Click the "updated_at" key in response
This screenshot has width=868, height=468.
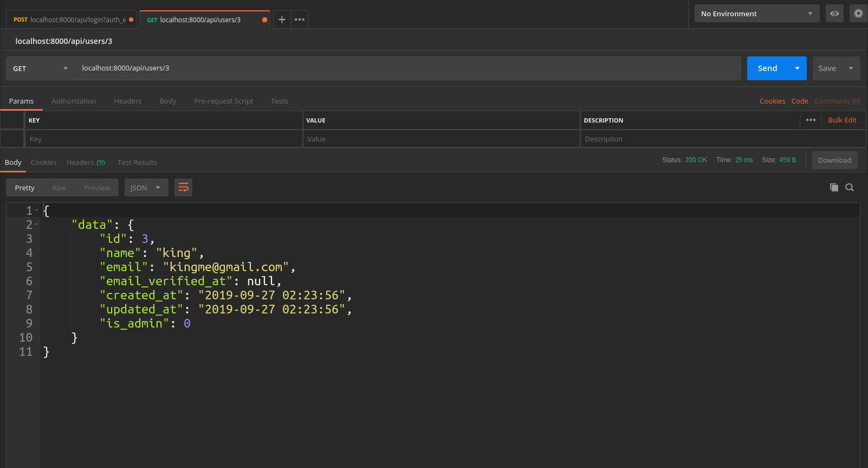point(141,309)
